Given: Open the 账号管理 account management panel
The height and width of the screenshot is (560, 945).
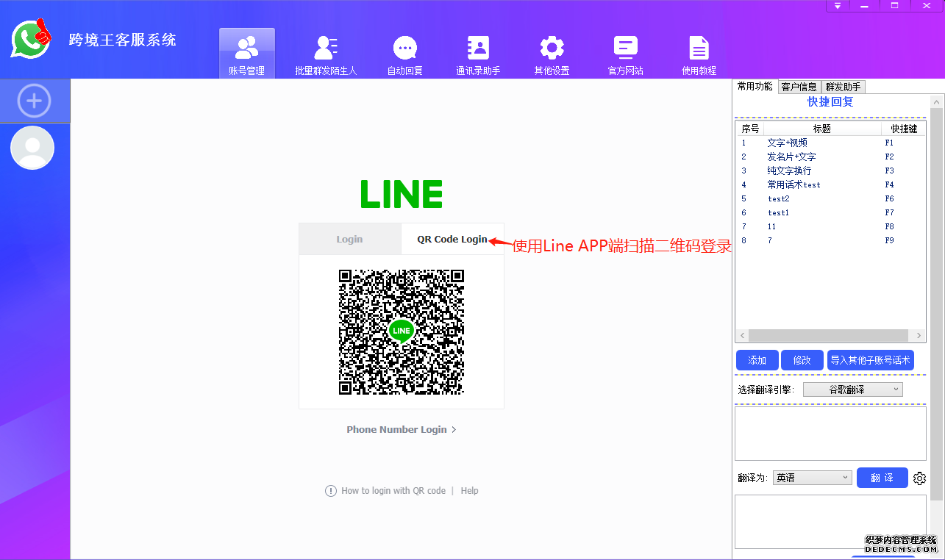Looking at the screenshot, I should tap(246, 52).
